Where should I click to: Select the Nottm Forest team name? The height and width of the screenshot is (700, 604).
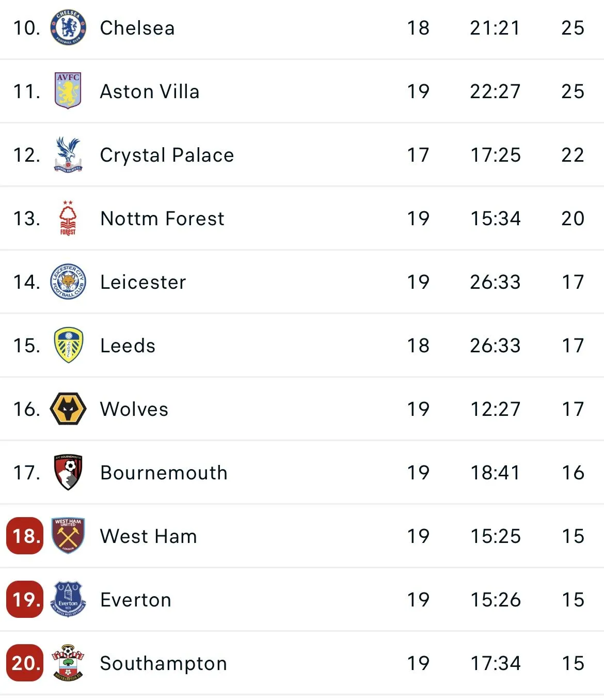click(x=162, y=219)
